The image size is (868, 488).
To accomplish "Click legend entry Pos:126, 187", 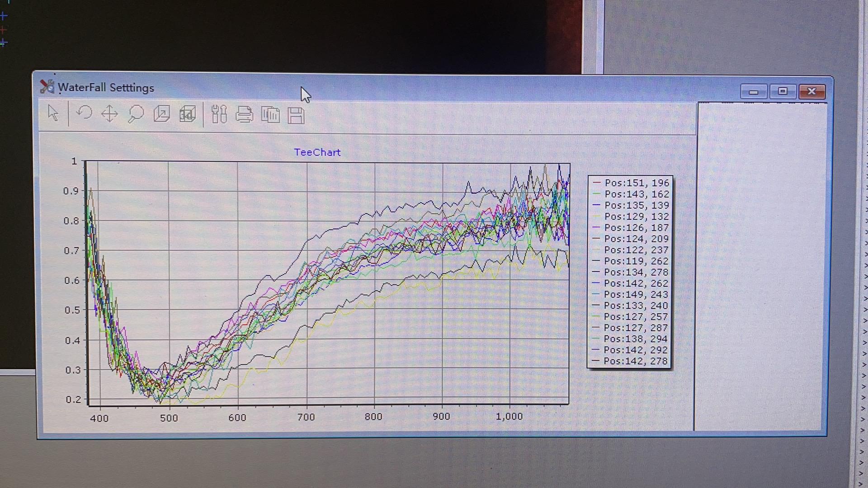I will (636, 228).
